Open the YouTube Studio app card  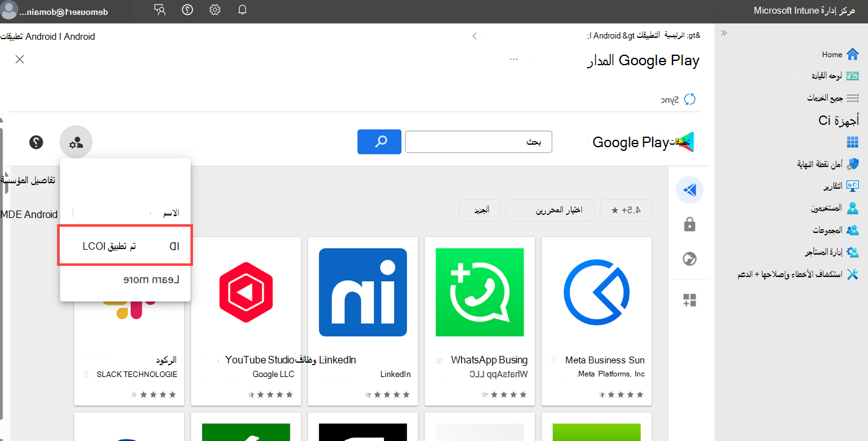coord(246,321)
